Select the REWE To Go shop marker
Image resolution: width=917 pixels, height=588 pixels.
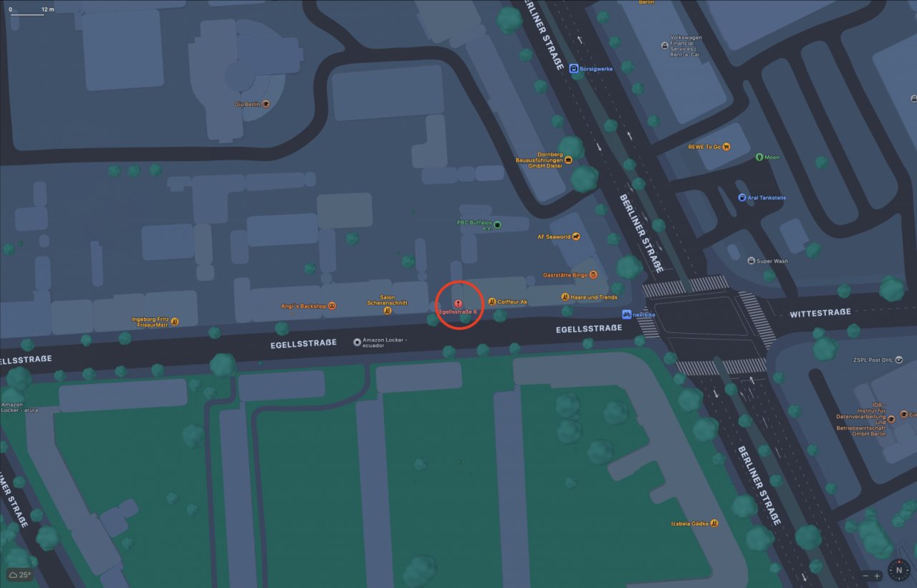click(726, 147)
